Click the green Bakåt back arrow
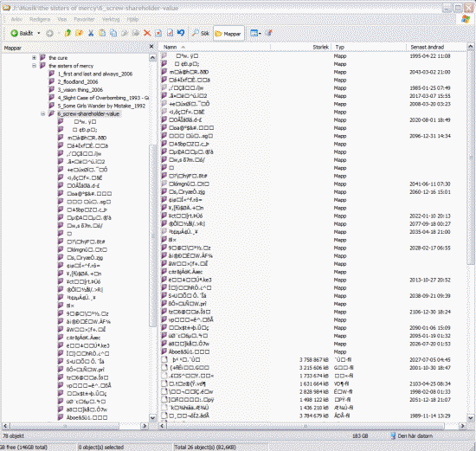The width and height of the screenshot is (476, 451). point(14,33)
